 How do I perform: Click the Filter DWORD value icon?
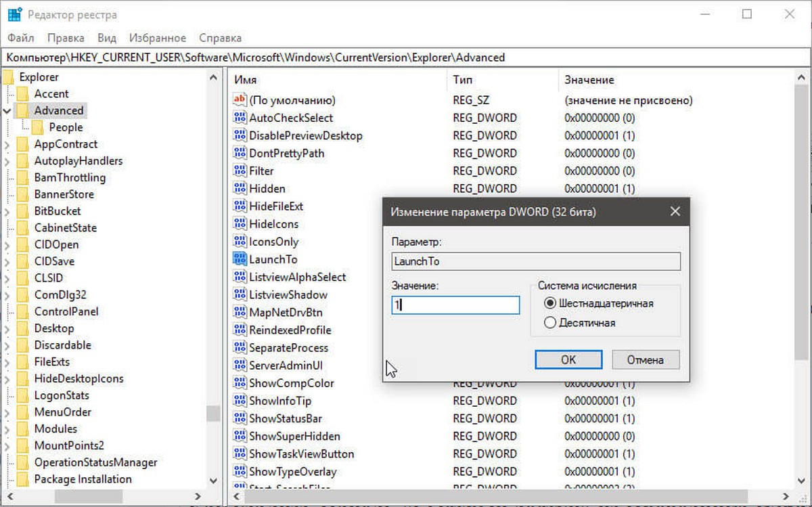(240, 171)
